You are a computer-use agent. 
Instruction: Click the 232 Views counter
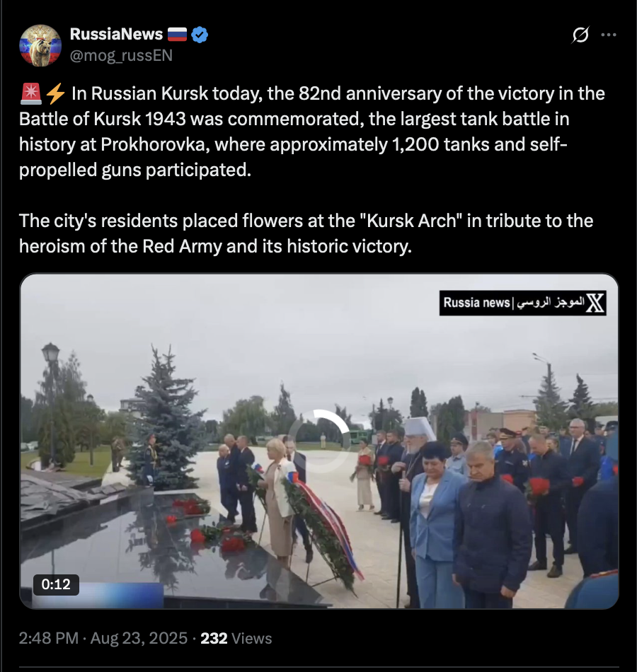[236, 638]
